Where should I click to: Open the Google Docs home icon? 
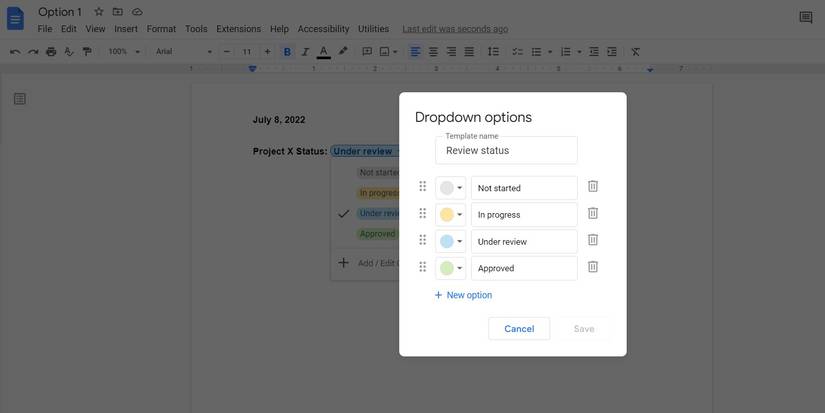pyautogui.click(x=15, y=19)
